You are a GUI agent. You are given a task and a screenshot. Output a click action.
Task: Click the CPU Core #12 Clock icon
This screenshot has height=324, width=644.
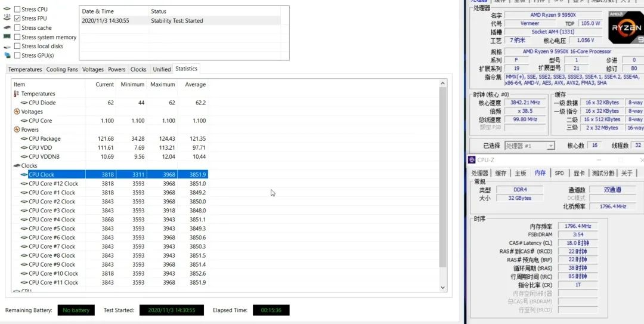tap(24, 183)
